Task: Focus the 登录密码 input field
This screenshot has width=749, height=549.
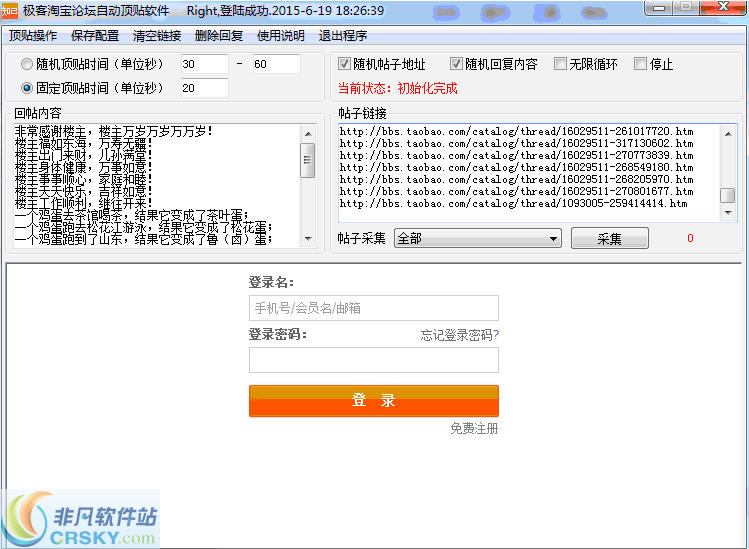Action: tap(374, 360)
